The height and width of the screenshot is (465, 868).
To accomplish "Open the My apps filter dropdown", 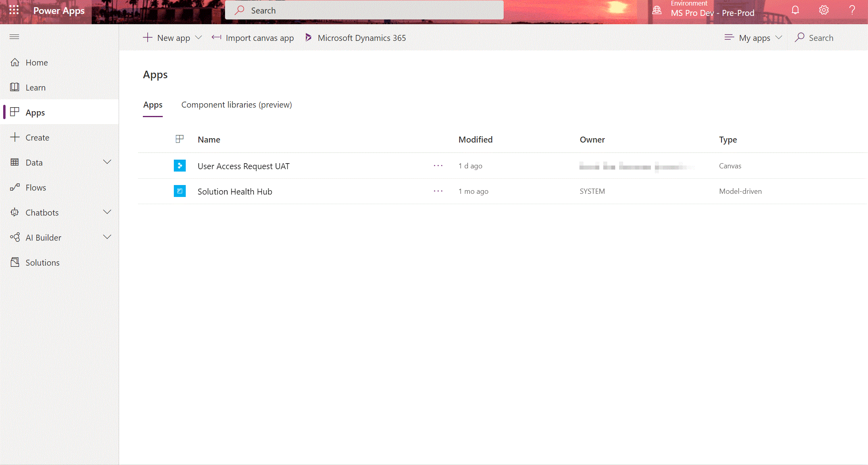I will (753, 38).
